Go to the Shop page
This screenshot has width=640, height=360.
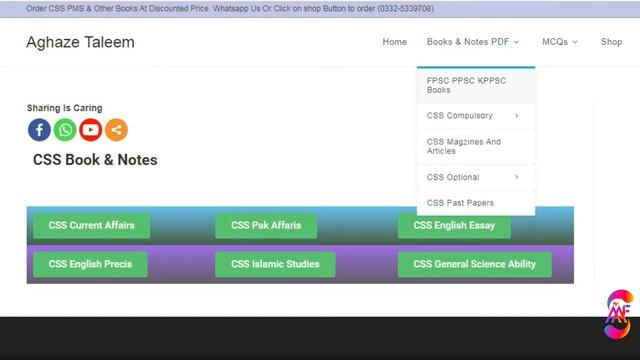611,42
